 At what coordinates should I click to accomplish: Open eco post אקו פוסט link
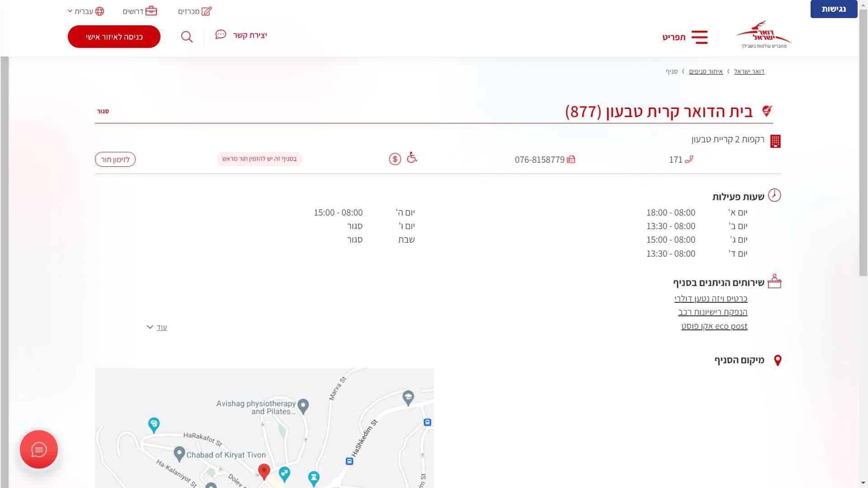[x=714, y=326]
